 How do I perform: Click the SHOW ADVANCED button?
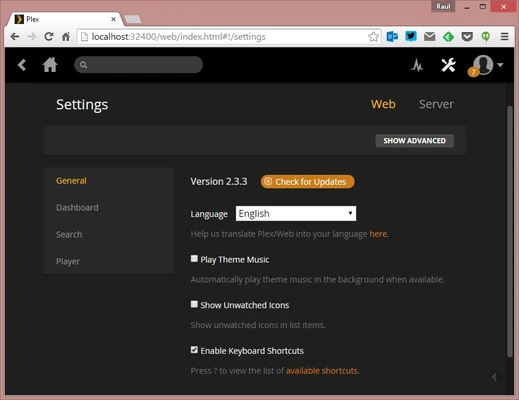pyautogui.click(x=415, y=141)
